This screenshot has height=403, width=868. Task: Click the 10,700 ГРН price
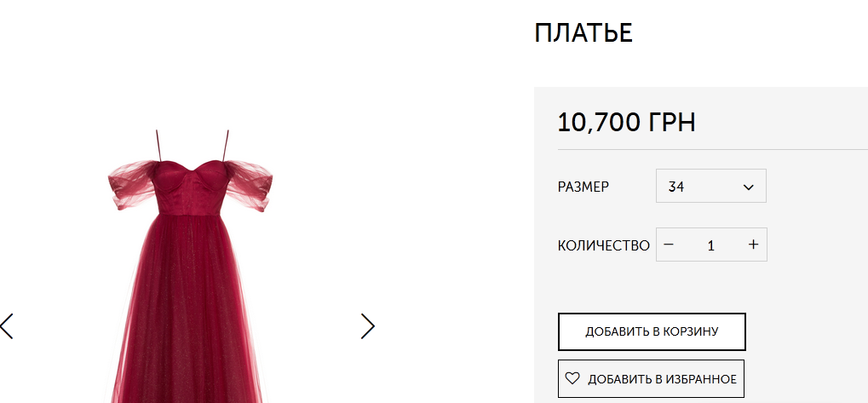[x=626, y=123]
